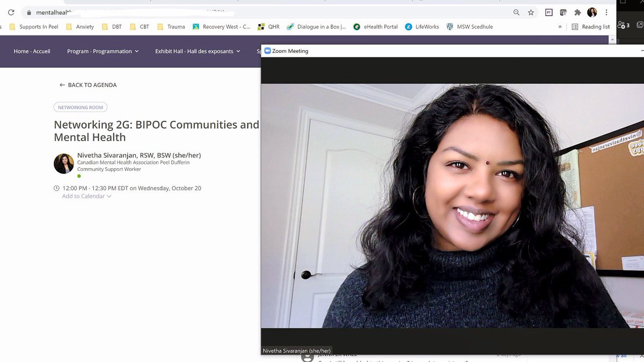644x362 pixels.
Task: Click Canadian Mental Health Association Peel Dufferin text
Action: [133, 162]
